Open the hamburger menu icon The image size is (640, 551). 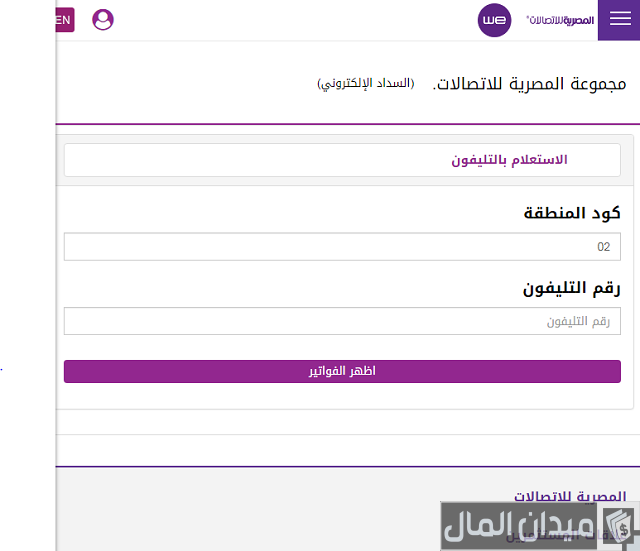click(620, 20)
